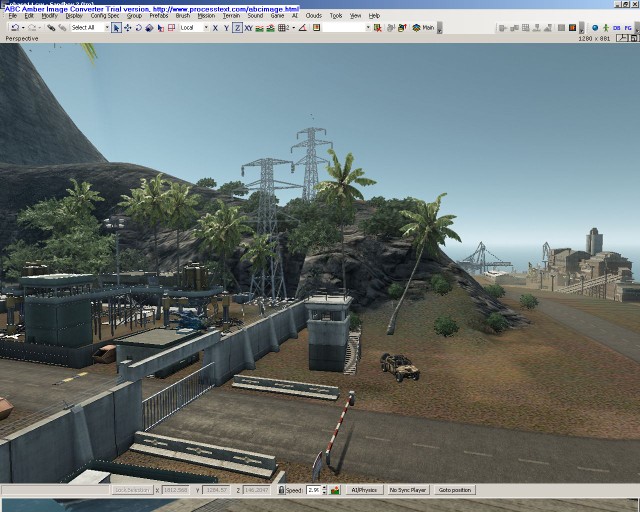The image size is (640, 512).
Task: Open the Local coordinate system dropdown
Action: (206, 28)
